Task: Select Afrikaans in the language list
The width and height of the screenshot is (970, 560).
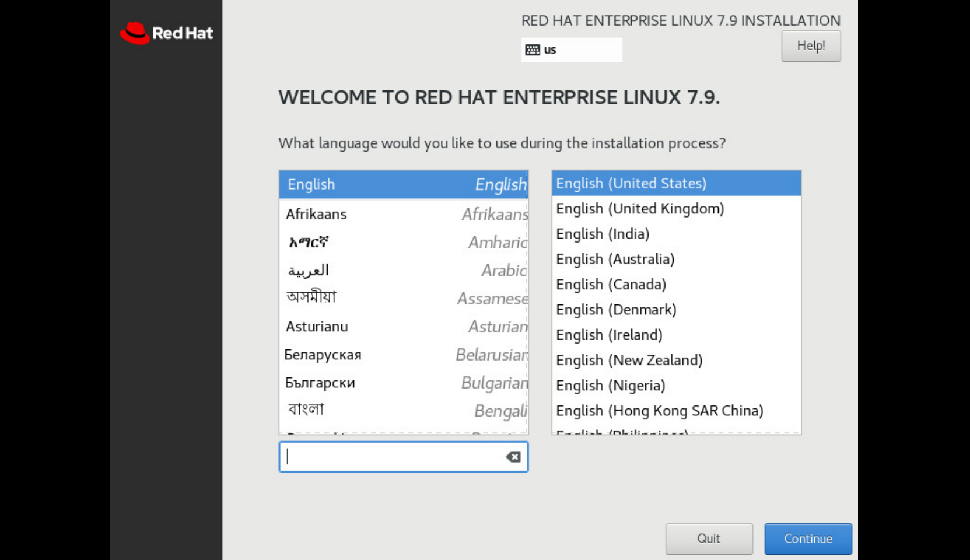Action: click(x=404, y=214)
